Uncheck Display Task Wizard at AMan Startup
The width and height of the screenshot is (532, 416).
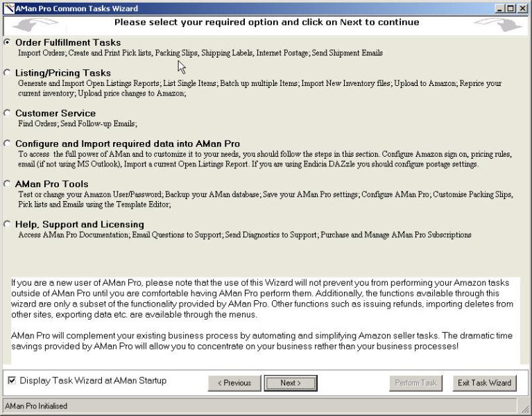[12, 381]
